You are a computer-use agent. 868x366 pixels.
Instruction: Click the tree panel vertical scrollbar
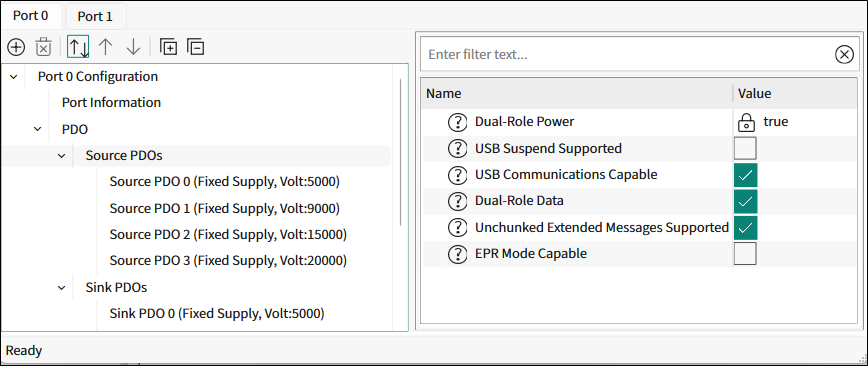point(400,152)
